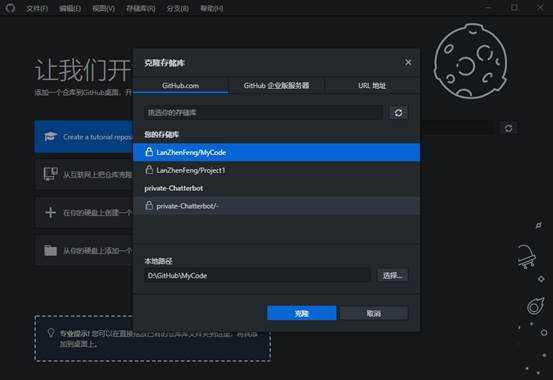The height and width of the screenshot is (380, 553).
Task: Switch to the GitHub Enterprise server tab
Action: pyautogui.click(x=276, y=85)
